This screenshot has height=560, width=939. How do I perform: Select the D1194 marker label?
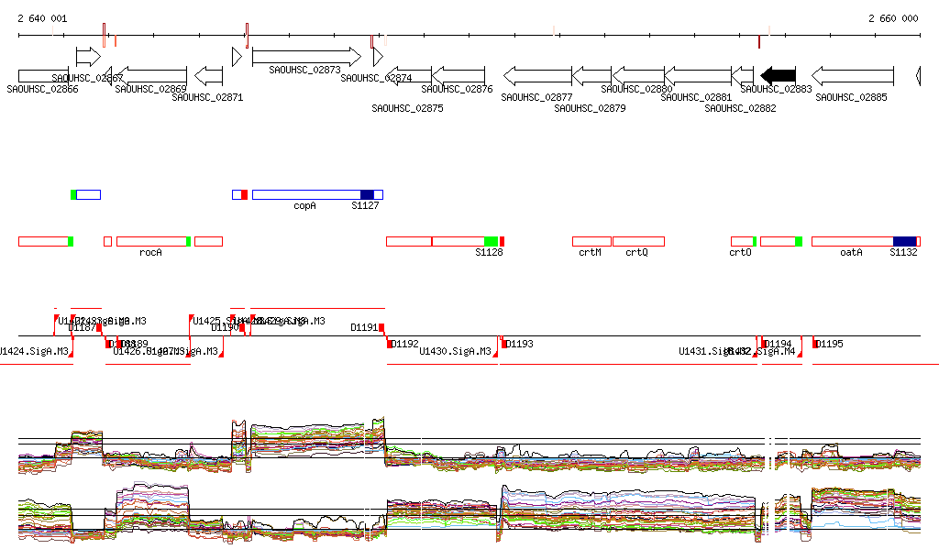click(778, 344)
